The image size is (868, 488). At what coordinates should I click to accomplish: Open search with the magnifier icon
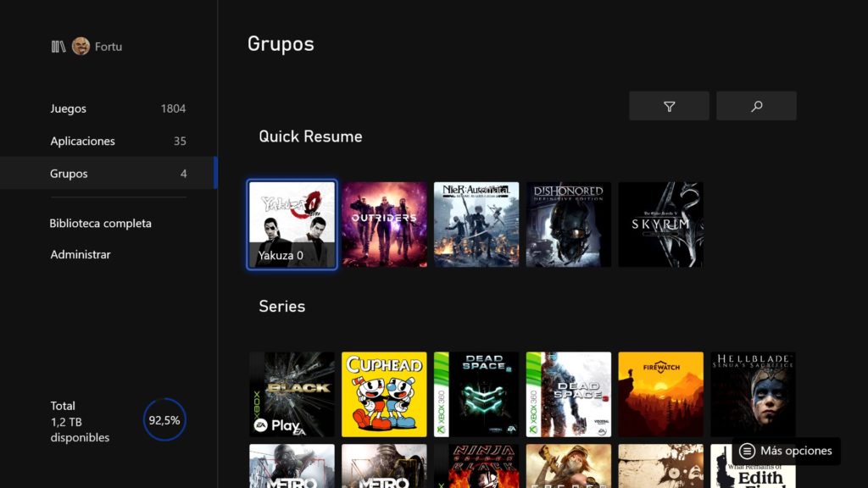(756, 106)
